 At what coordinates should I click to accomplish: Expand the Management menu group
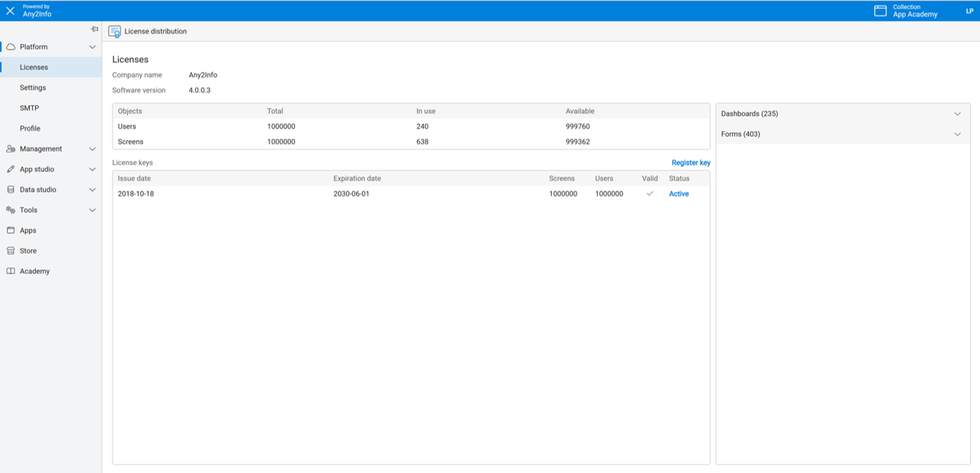(x=92, y=149)
